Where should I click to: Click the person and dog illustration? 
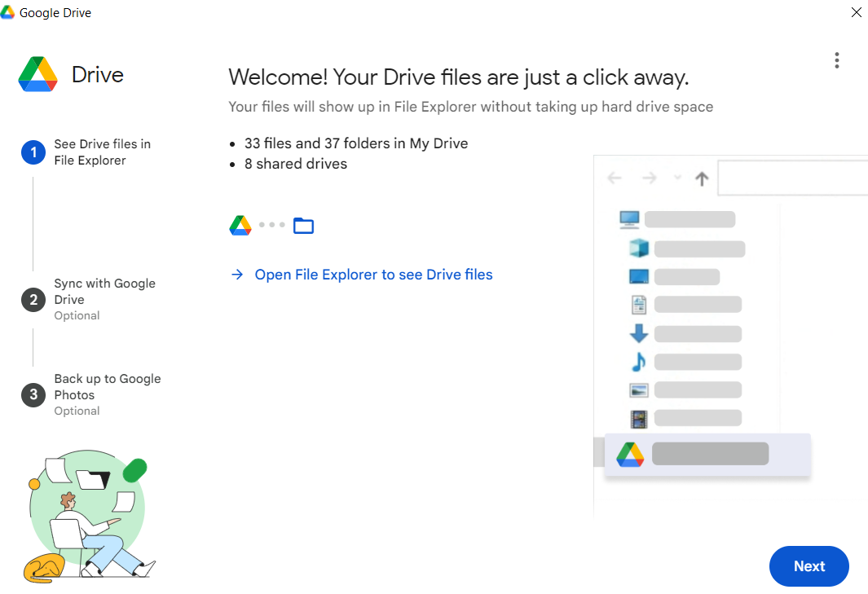[89, 516]
